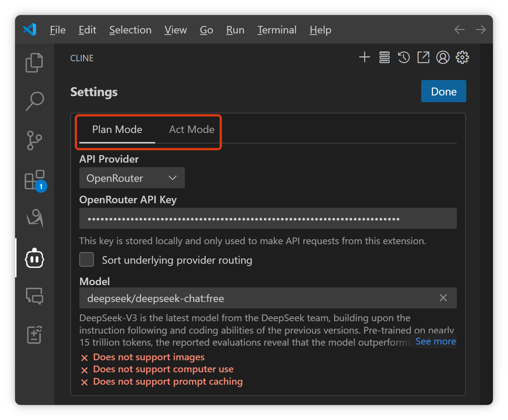Image resolution: width=508 pixels, height=420 pixels.
Task: Open the Extensions view with badge
Action: [x=35, y=180]
